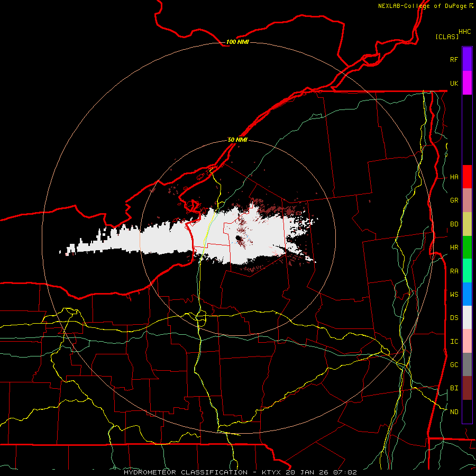
Task: Click the GC legend label
Action: click(454, 365)
